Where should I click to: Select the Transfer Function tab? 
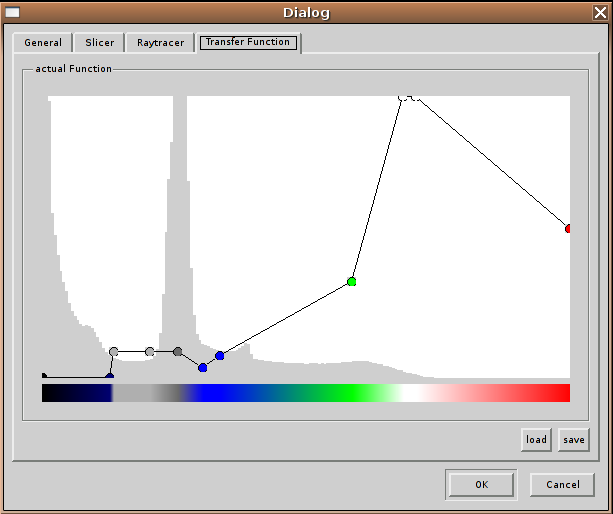[247, 42]
